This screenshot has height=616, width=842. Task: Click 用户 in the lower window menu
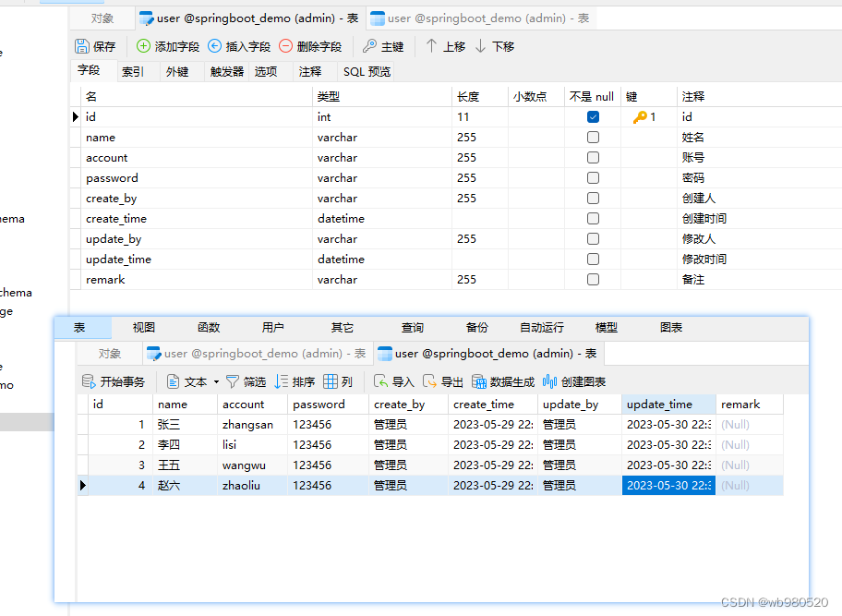pos(272,328)
